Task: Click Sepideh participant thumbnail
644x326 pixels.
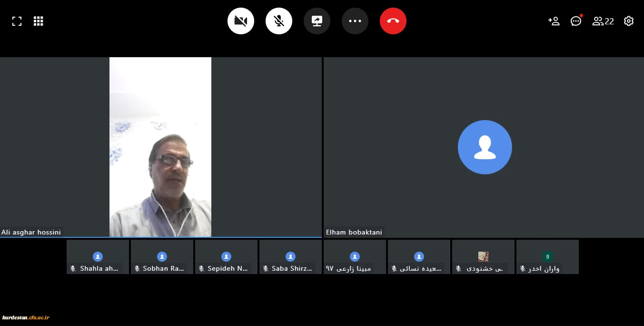Action: (x=226, y=257)
